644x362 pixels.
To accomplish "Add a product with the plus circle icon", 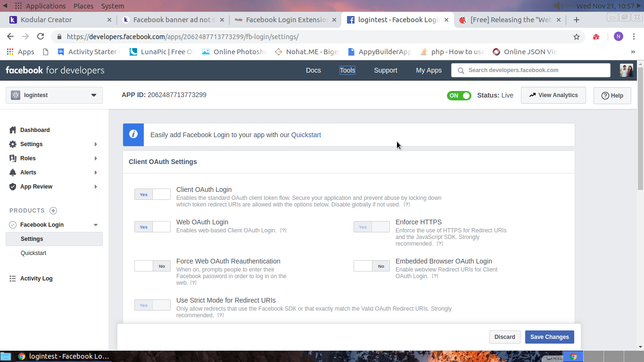I will [x=53, y=211].
